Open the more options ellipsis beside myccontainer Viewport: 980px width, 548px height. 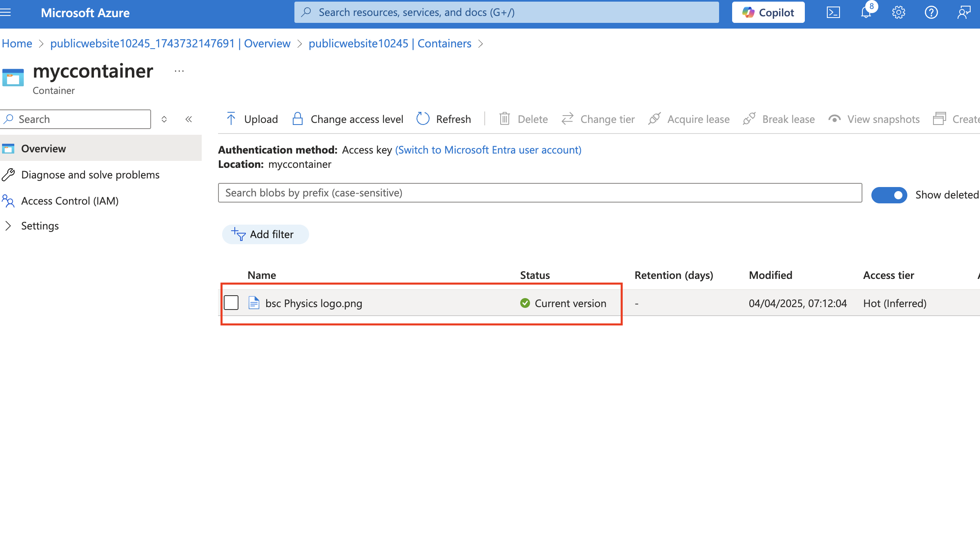pos(179,71)
